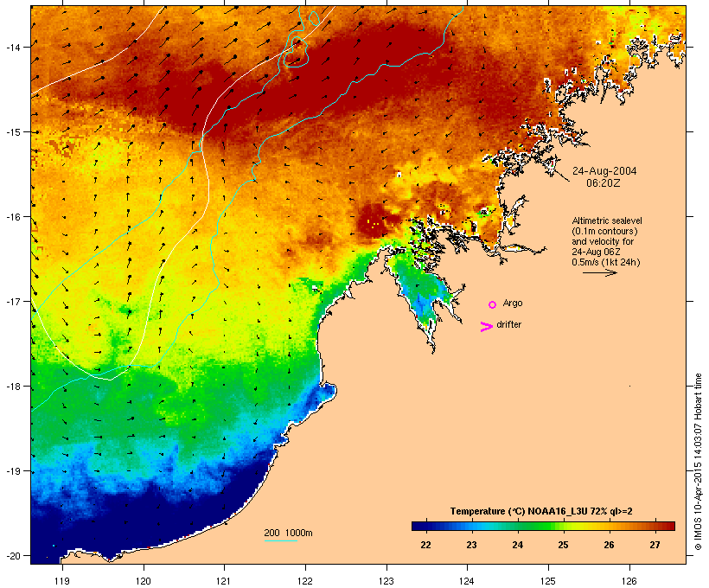Click the latitude label -16

pyautogui.click(x=12, y=217)
